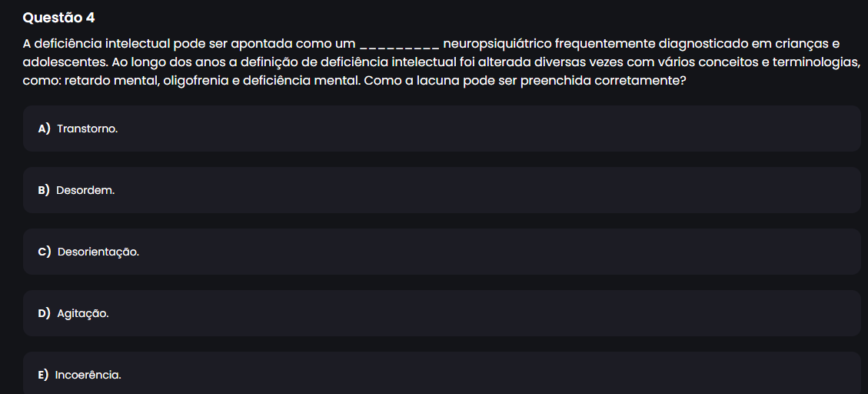This screenshot has height=394, width=868.
Task: Click the blank underline gap in the question
Action: (x=400, y=42)
